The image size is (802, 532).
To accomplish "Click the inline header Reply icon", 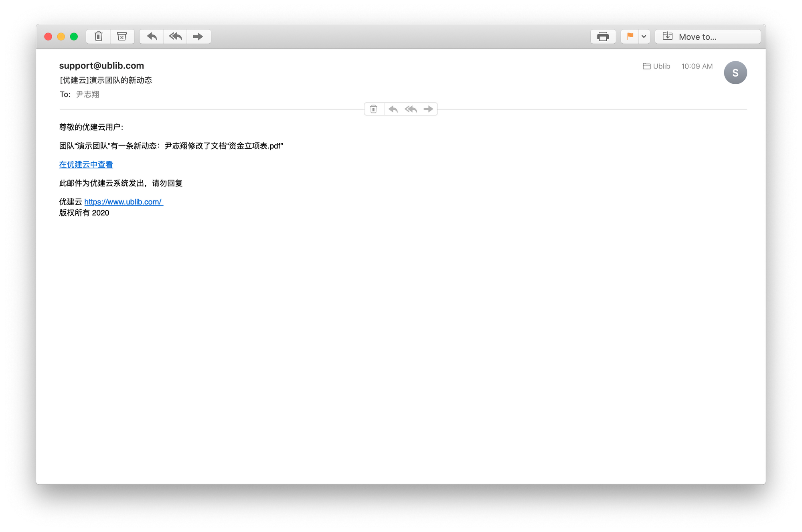I will click(x=393, y=109).
